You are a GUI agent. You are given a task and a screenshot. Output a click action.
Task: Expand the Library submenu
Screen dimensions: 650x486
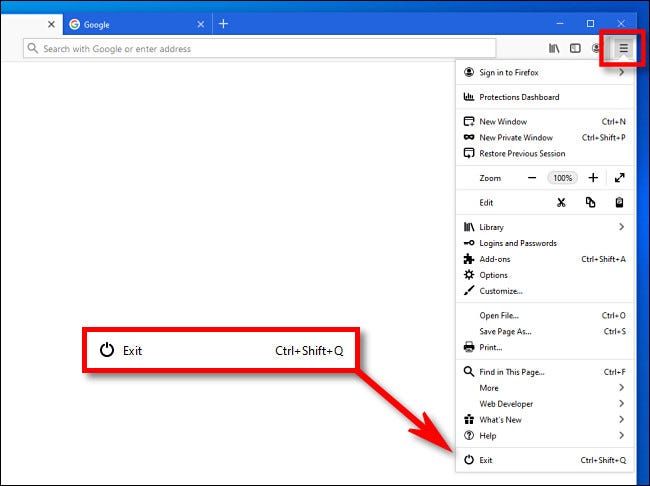tap(545, 227)
